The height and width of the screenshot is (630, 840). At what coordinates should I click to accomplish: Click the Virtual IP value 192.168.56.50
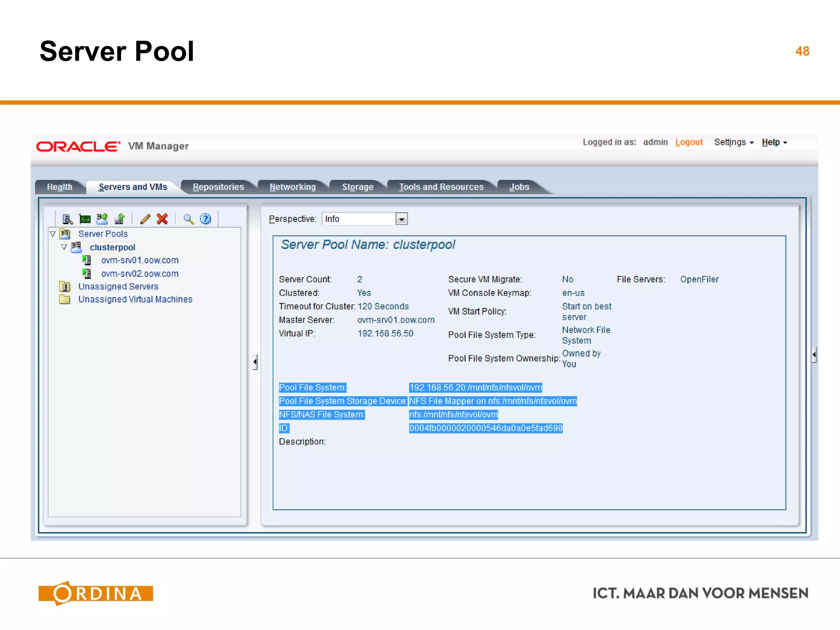(x=385, y=333)
